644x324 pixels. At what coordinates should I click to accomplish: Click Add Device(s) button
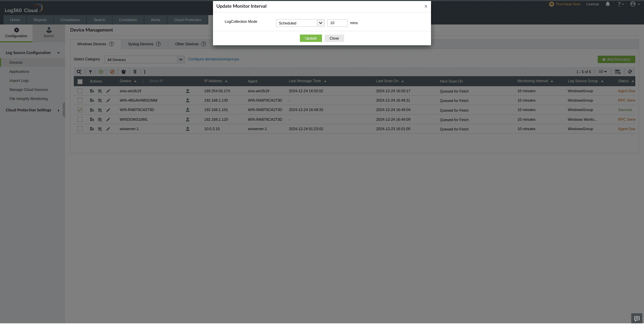pos(616,59)
